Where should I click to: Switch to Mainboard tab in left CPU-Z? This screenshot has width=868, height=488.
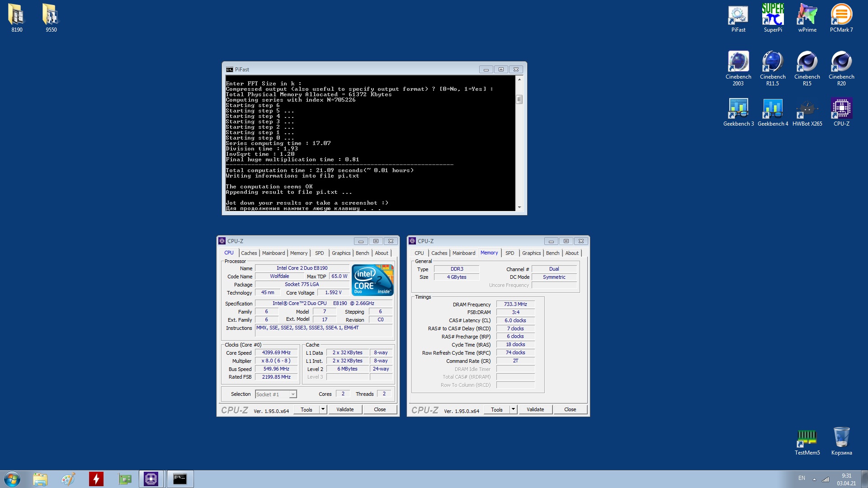click(x=274, y=253)
